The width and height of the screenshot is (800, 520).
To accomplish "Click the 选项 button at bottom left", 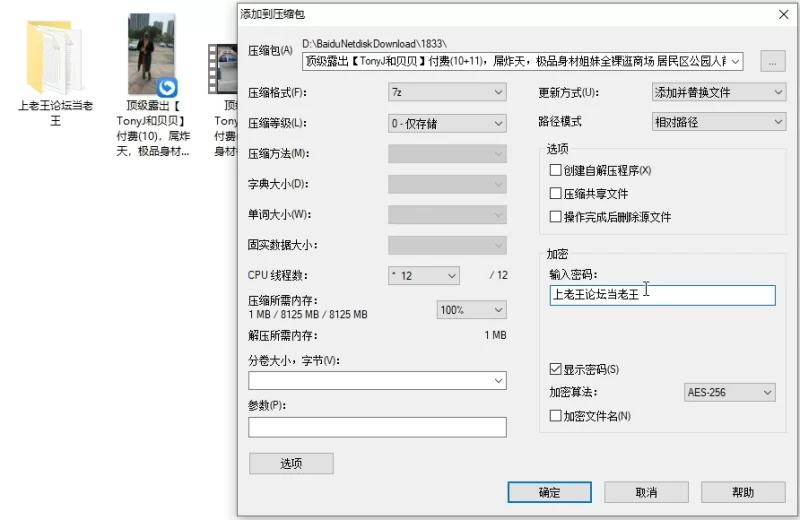I will pos(291,463).
